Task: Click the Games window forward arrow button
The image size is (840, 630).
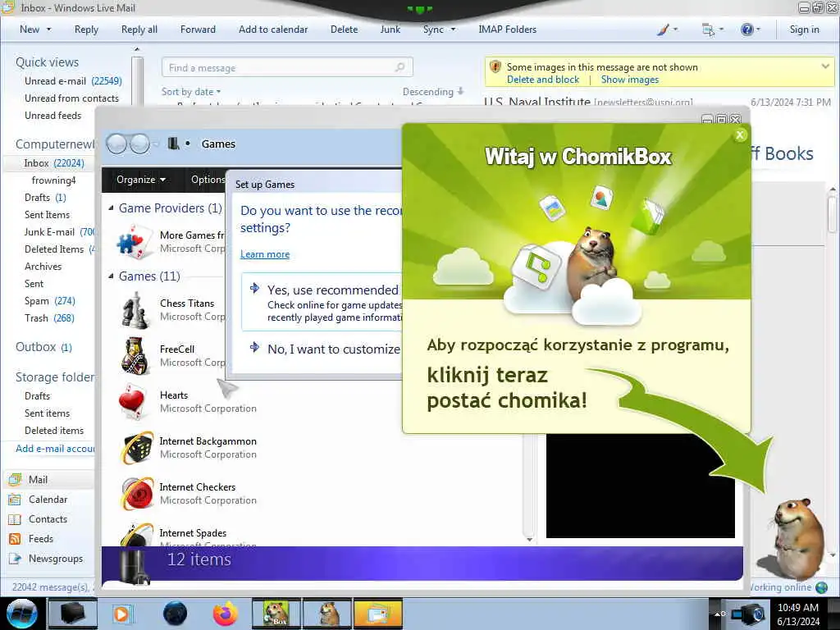Action: coord(139,144)
